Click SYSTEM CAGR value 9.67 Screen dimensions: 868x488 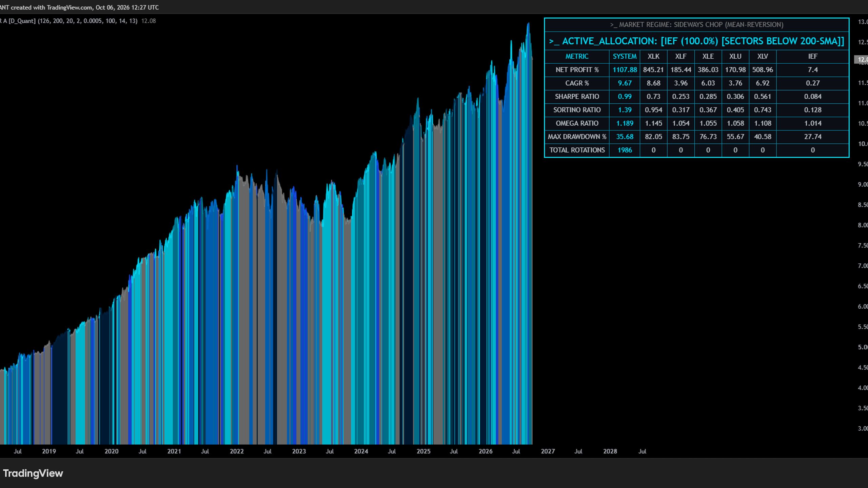(625, 83)
